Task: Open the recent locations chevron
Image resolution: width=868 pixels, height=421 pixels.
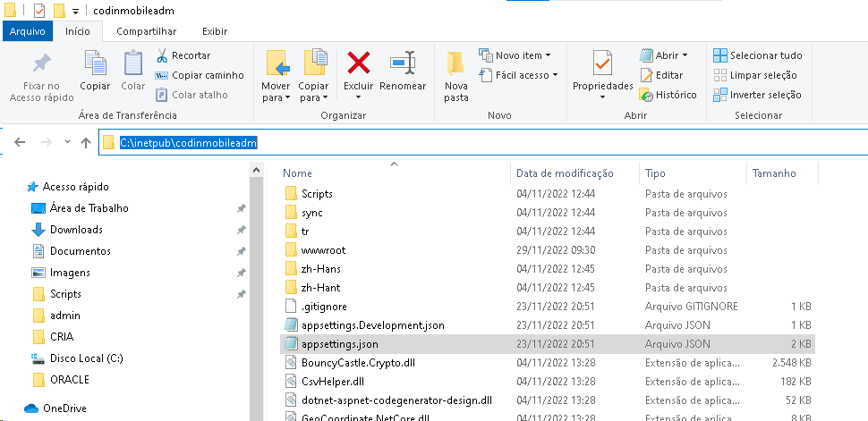Action: click(x=67, y=142)
